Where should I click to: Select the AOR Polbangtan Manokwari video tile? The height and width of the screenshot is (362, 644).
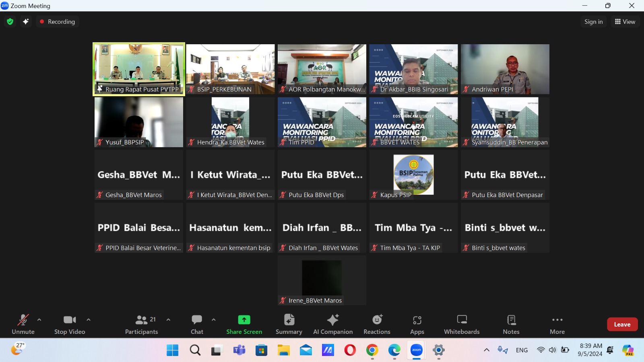pyautogui.click(x=322, y=69)
